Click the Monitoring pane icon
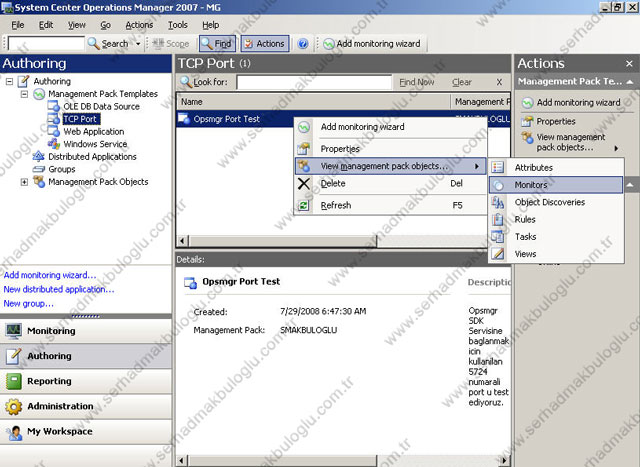Screen dimensions: 640x467 coord(14,331)
